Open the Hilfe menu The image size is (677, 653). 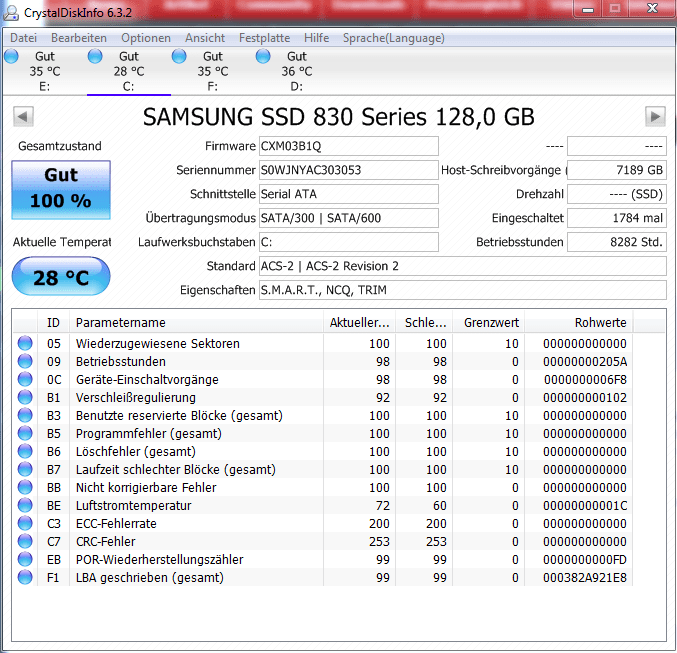click(x=316, y=38)
